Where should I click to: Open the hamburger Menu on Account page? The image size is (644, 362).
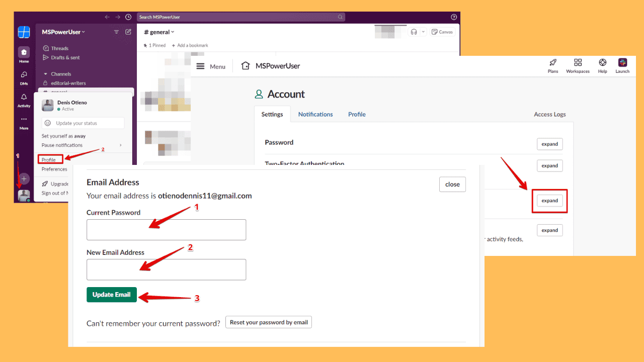click(x=211, y=66)
